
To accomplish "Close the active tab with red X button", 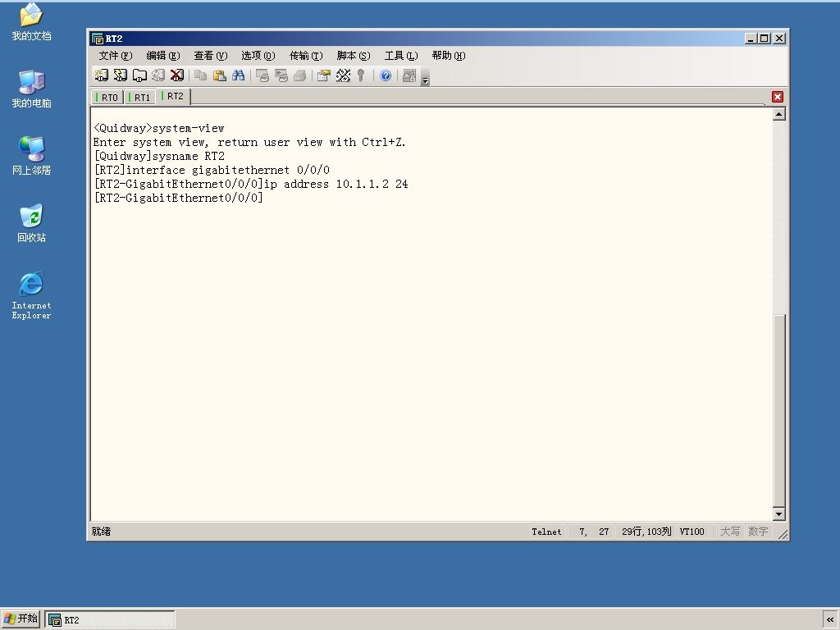I will 778,97.
